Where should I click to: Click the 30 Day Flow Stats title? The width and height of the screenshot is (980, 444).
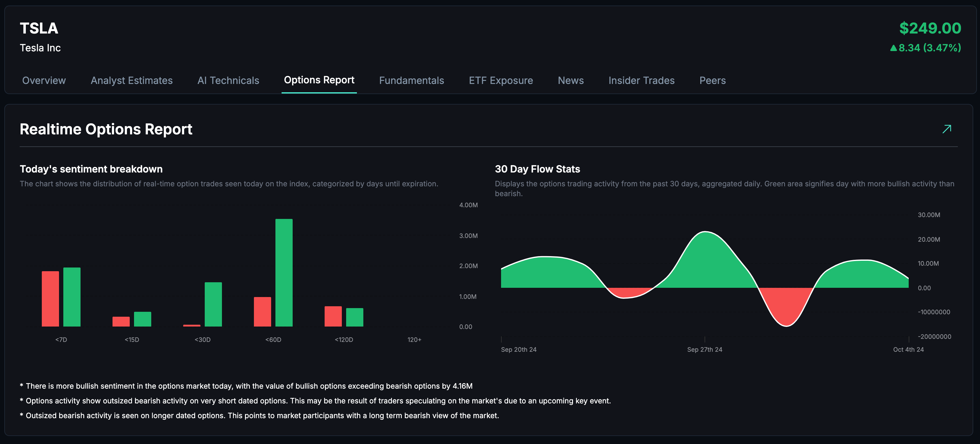point(538,169)
